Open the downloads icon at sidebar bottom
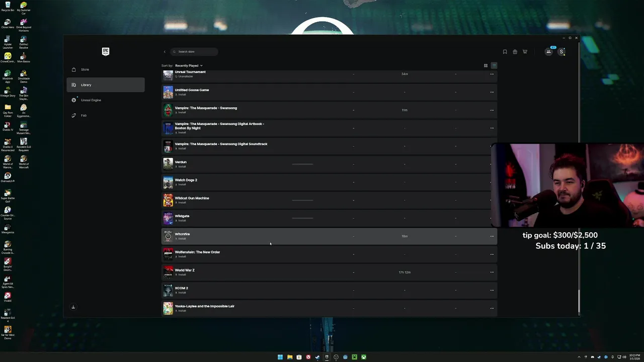This screenshot has width=644, height=362. pos(73,307)
